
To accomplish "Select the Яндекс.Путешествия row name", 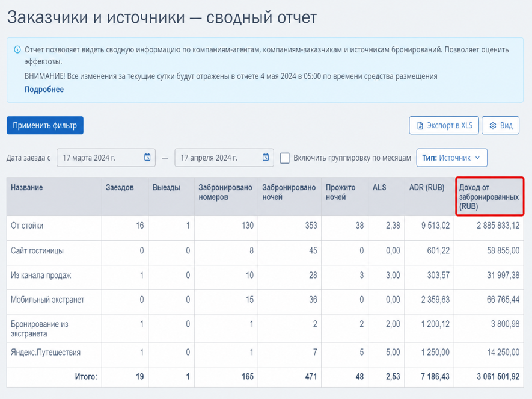I will pyautogui.click(x=46, y=353).
